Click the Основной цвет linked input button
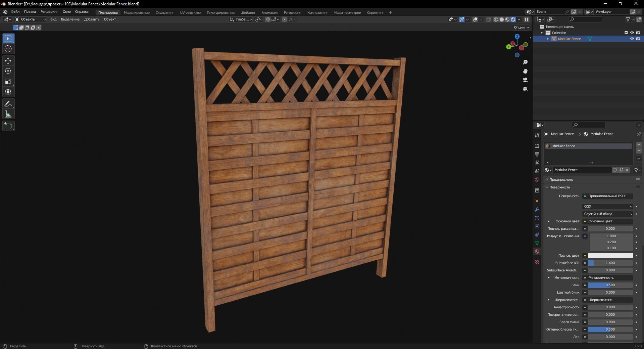The image size is (644, 349). (607, 221)
